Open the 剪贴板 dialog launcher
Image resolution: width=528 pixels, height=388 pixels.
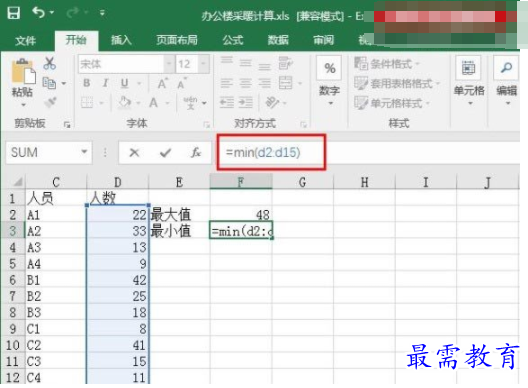pyautogui.click(x=67, y=125)
